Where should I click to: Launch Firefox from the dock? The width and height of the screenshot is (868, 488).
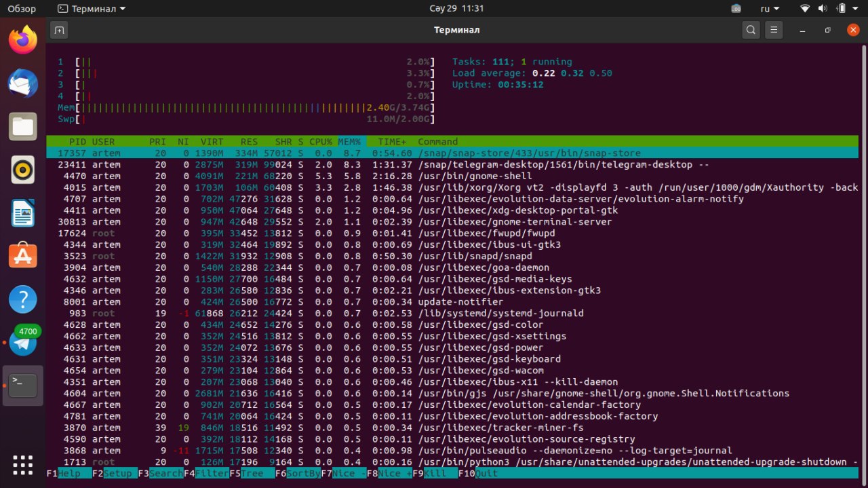click(x=23, y=41)
